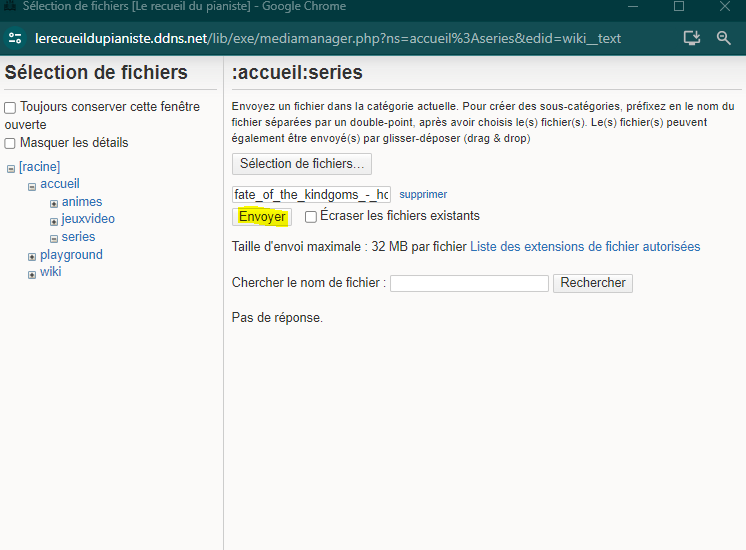Expand the jeuxvideo folder node
The image size is (746, 550).
tap(54, 221)
